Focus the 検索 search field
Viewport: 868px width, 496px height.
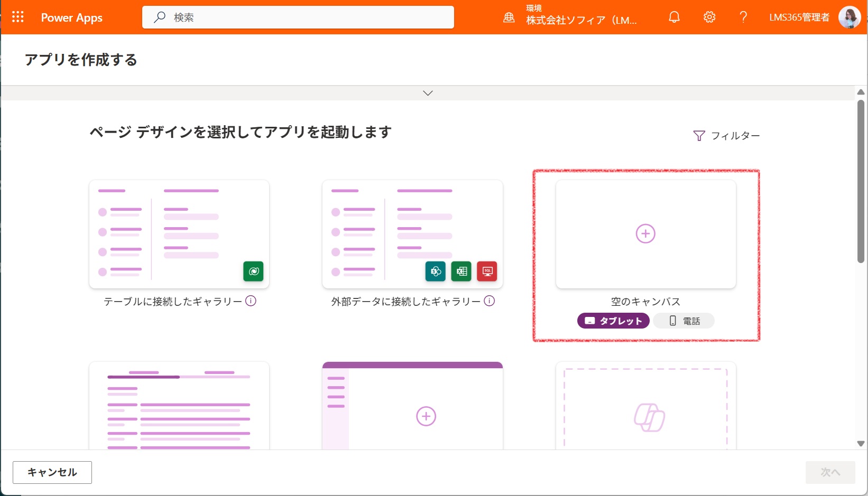298,17
